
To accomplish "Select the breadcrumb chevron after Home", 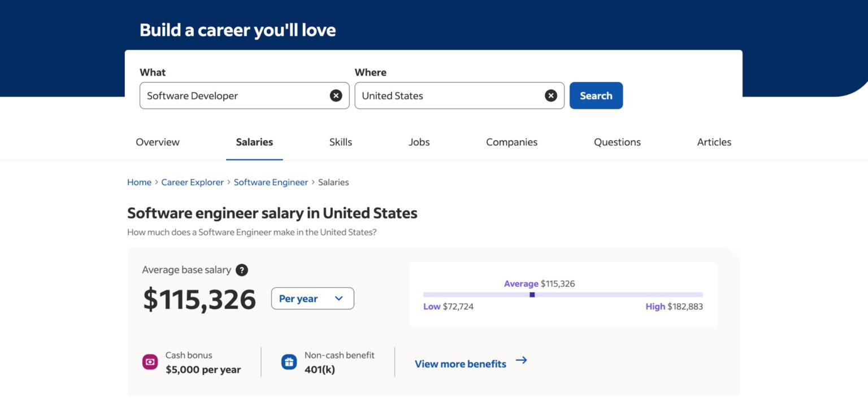I will click(155, 182).
